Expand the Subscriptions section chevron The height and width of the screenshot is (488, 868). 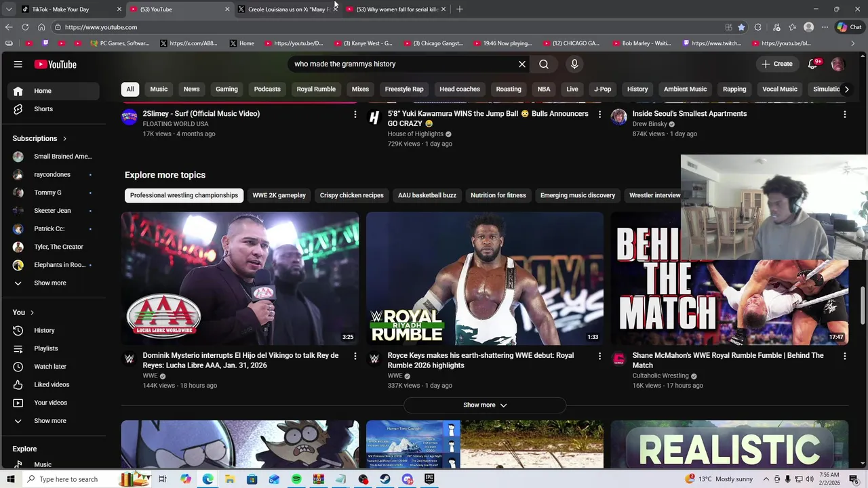tap(64, 138)
